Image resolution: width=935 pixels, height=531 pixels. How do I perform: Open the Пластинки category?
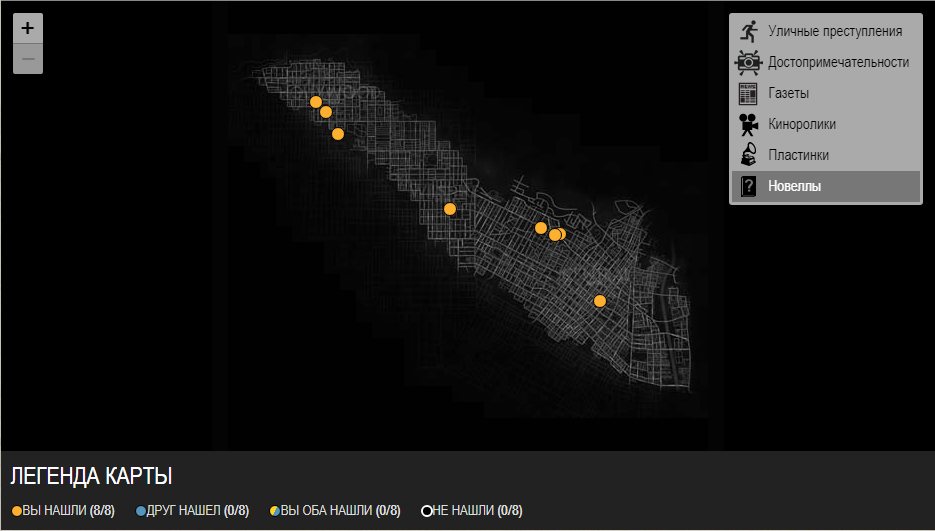pyautogui.click(x=798, y=155)
